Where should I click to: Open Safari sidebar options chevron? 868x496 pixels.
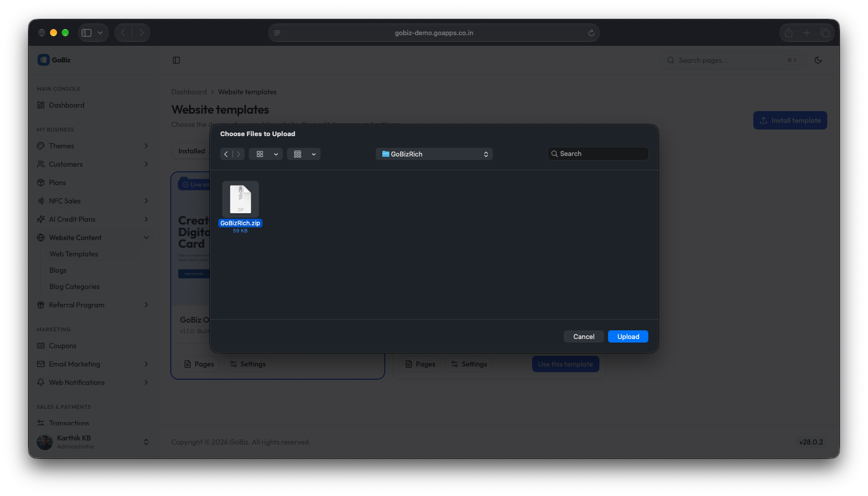point(100,33)
